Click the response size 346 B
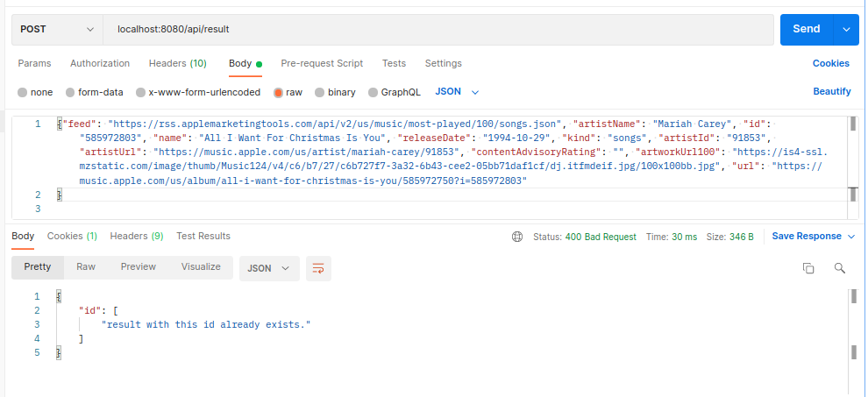Viewport: 868px width, 397px height. coord(741,237)
